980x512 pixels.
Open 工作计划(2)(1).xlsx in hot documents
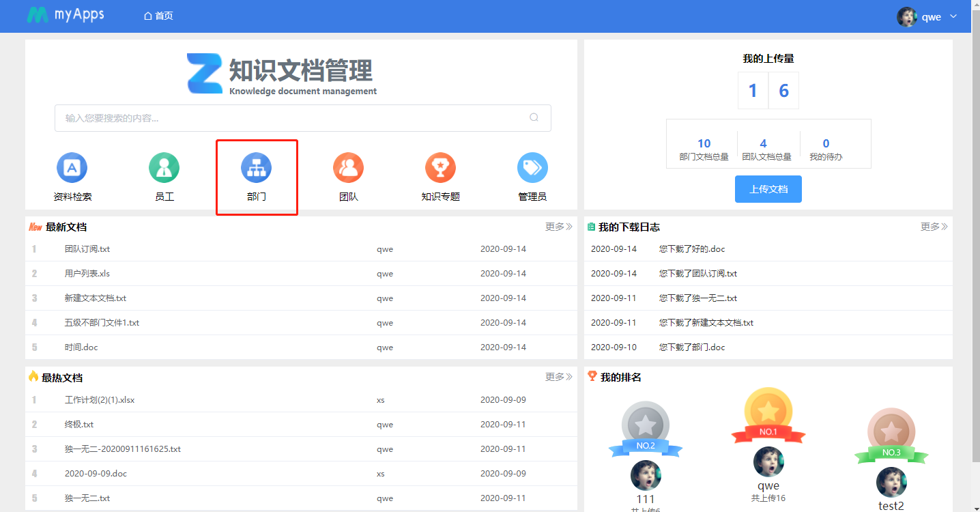coord(100,400)
